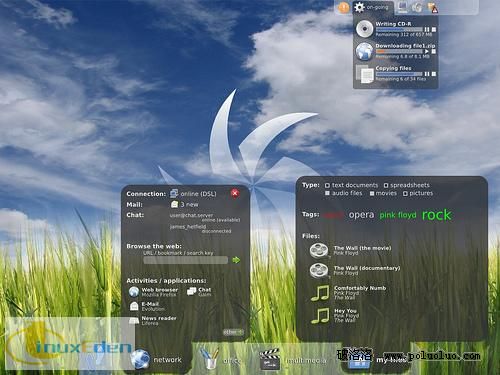Open the package warning tray icon
The image size is (500, 375).
pos(432,8)
